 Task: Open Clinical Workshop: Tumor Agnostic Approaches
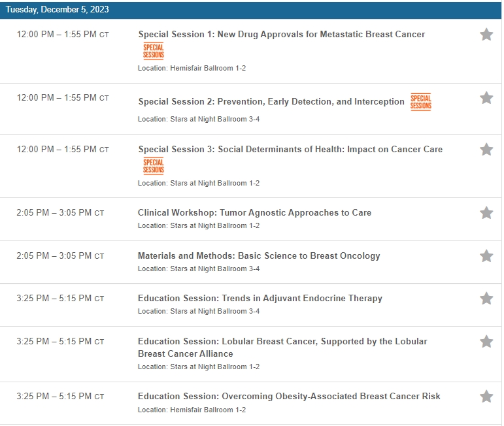click(x=254, y=212)
